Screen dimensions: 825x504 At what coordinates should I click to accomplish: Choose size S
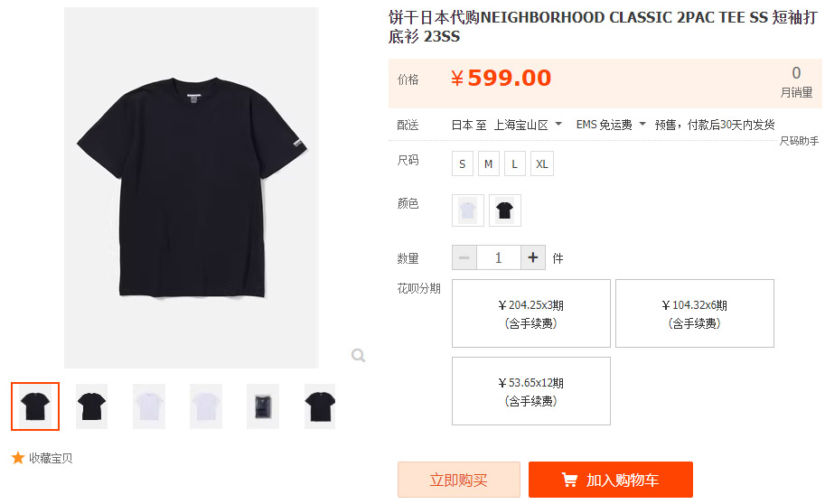(463, 163)
